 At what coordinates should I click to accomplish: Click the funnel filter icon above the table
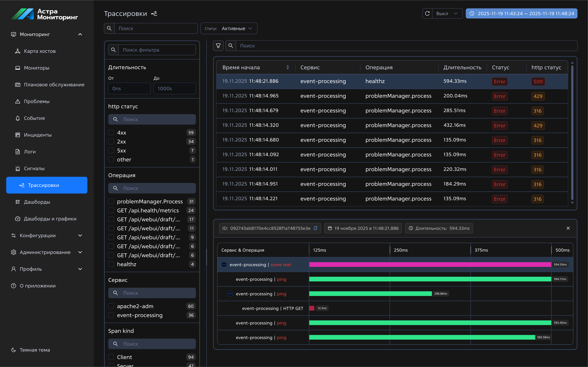click(x=218, y=46)
